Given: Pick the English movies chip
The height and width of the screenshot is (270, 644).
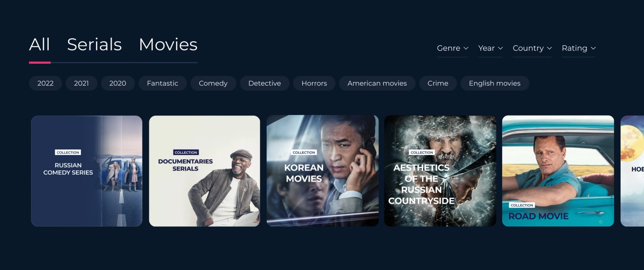Looking at the screenshot, I should pos(495,83).
